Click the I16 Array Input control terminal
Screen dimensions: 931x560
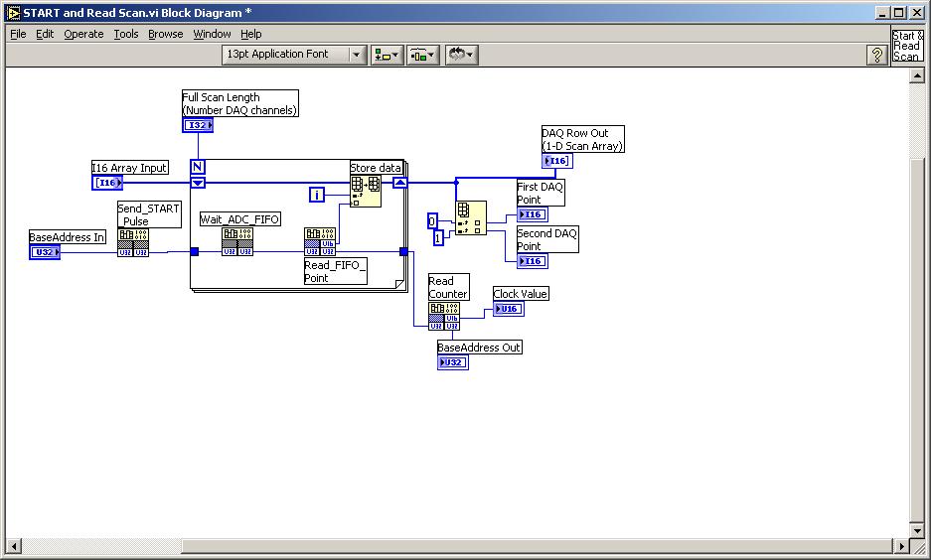(107, 183)
